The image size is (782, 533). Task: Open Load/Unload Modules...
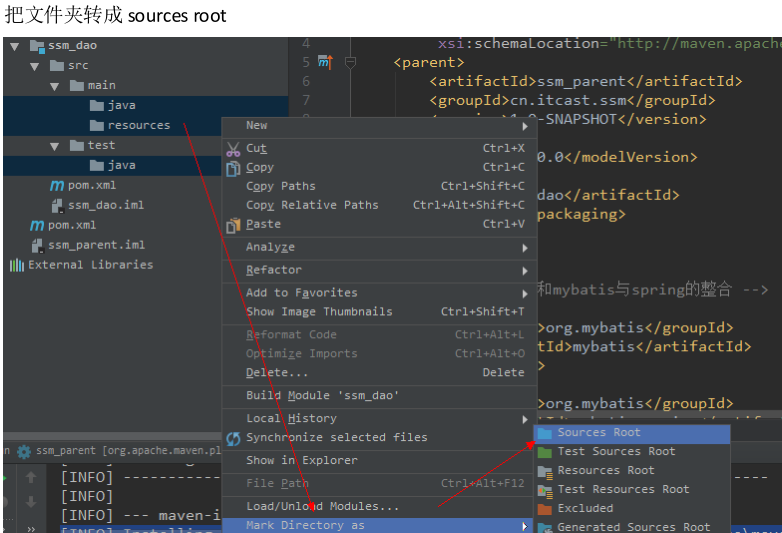tap(379, 507)
